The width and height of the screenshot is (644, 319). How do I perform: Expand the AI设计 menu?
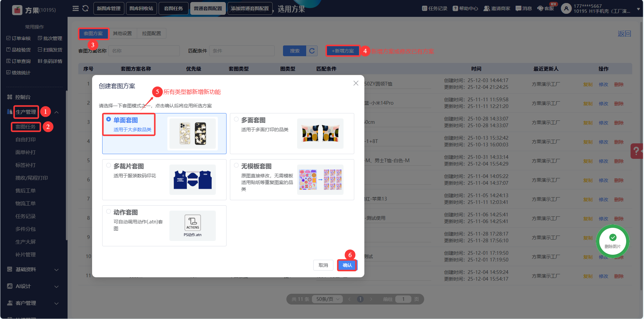coord(56,286)
